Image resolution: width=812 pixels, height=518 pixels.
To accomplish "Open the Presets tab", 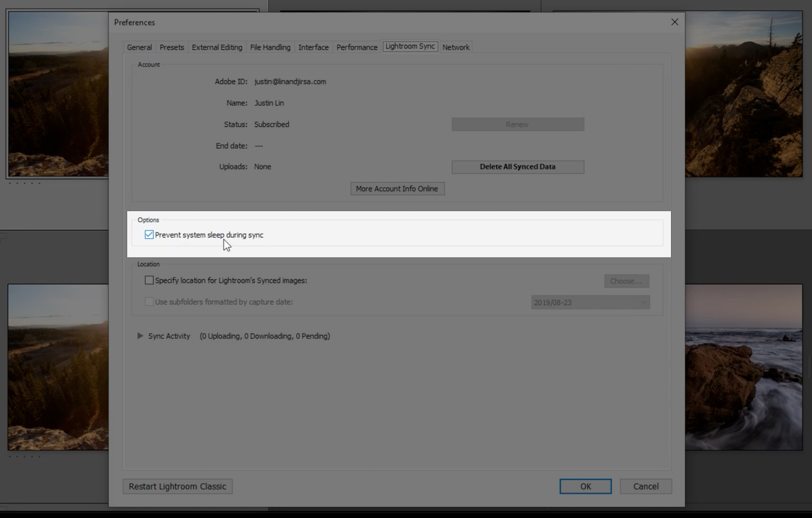I will coord(171,47).
